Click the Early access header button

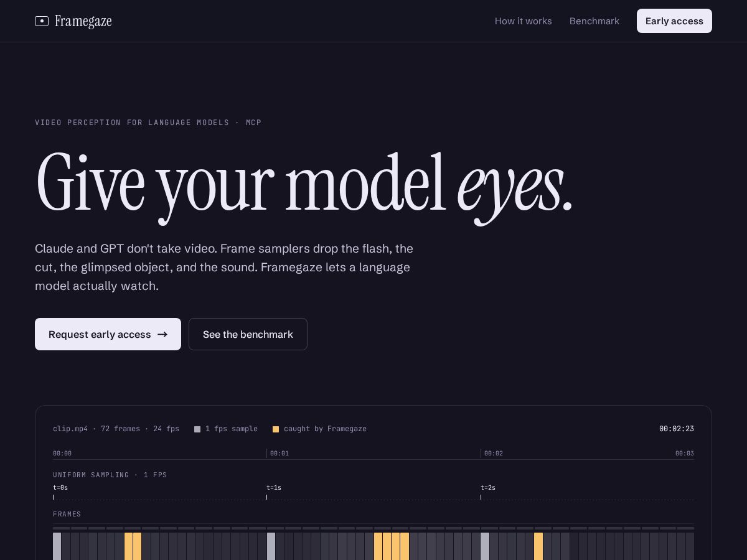coord(674,21)
